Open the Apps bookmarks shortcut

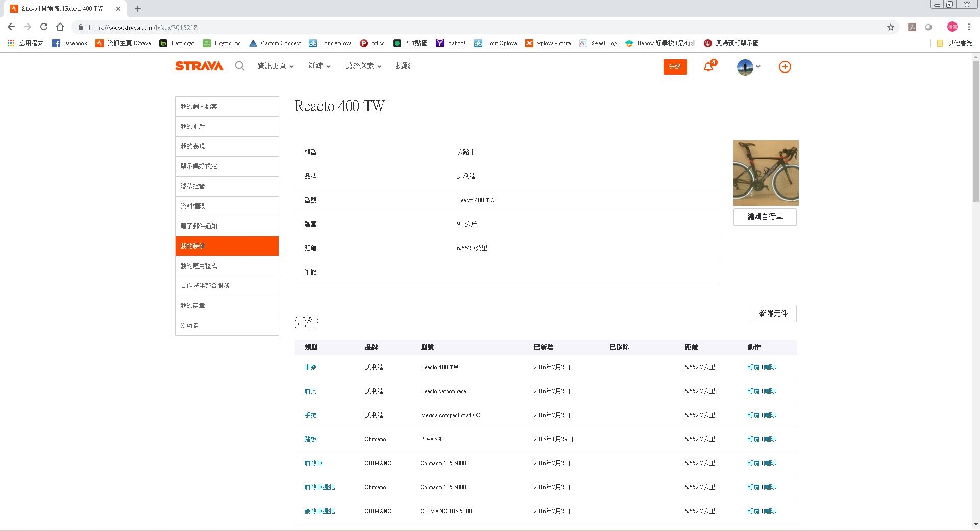tap(26, 43)
